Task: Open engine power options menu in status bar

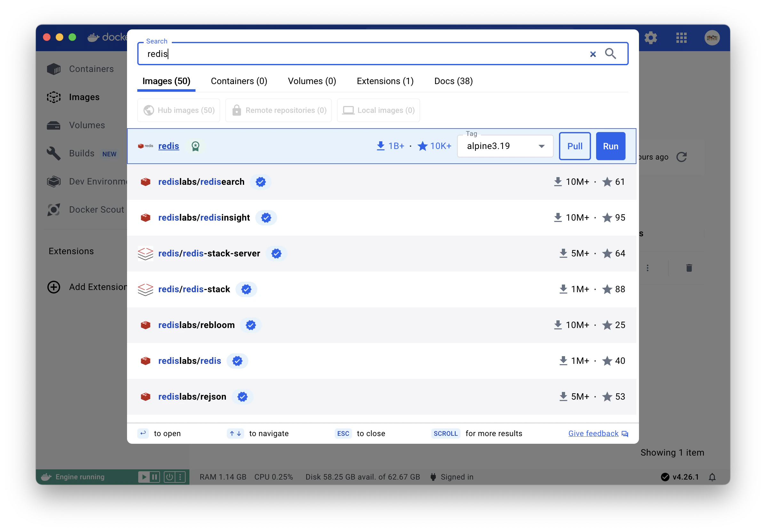Action: (x=180, y=477)
